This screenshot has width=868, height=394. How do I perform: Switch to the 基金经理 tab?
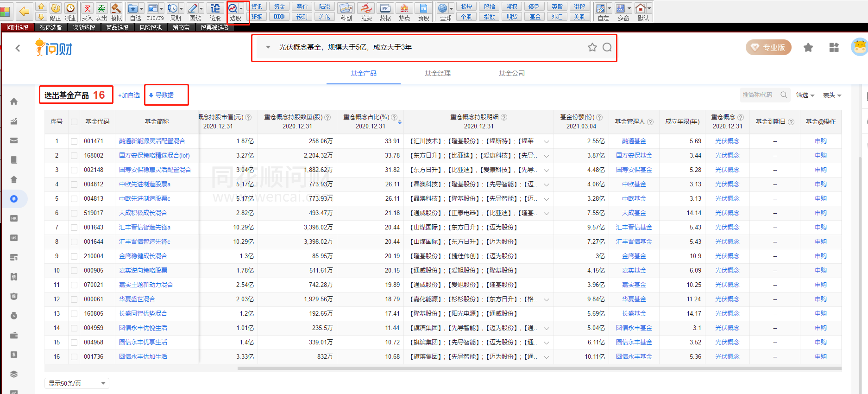coord(438,73)
